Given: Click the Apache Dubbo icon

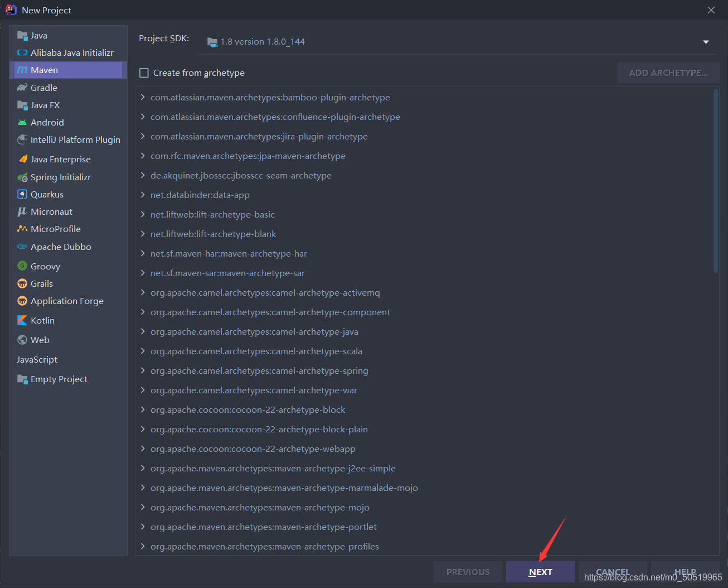Looking at the screenshot, I should pos(22,247).
